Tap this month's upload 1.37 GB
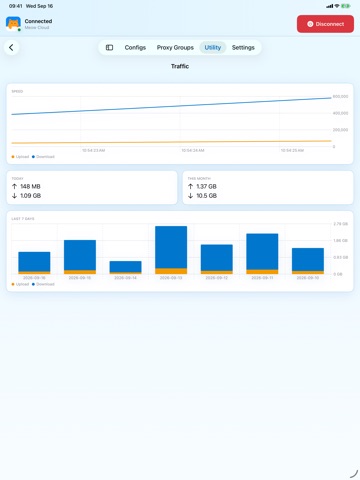The height and width of the screenshot is (480, 360). click(206, 186)
